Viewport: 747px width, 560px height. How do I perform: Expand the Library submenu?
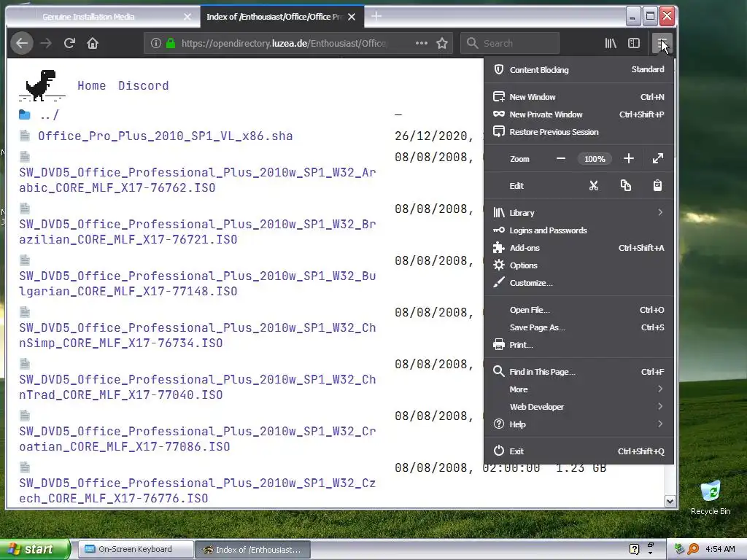coord(578,213)
